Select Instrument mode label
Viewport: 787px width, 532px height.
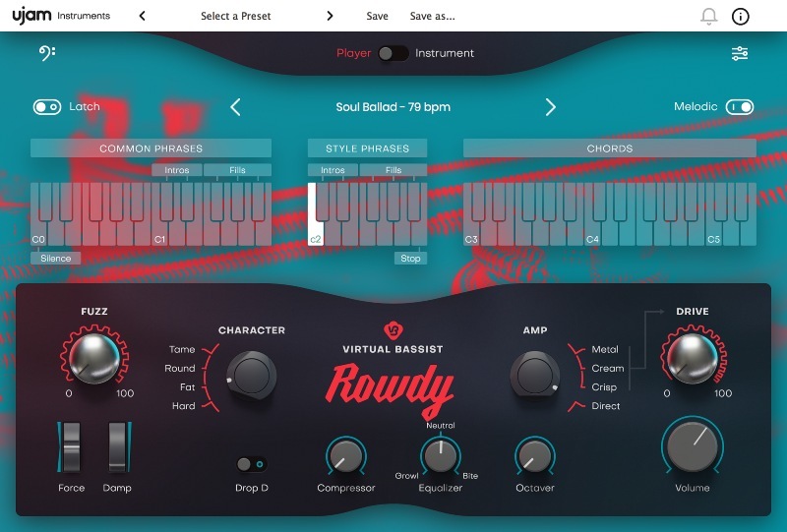point(445,53)
